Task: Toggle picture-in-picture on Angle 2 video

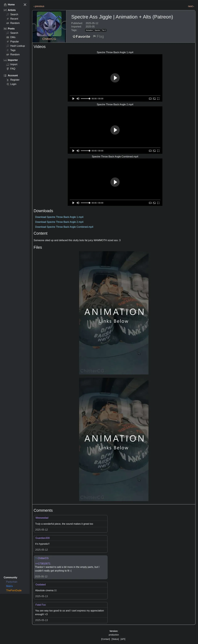Action: 154,151
